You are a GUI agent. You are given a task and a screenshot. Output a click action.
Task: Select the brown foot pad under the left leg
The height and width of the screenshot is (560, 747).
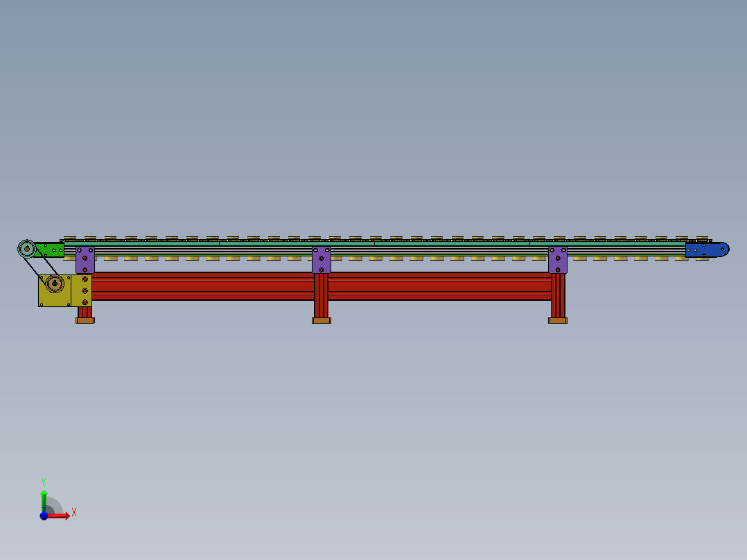85,321
